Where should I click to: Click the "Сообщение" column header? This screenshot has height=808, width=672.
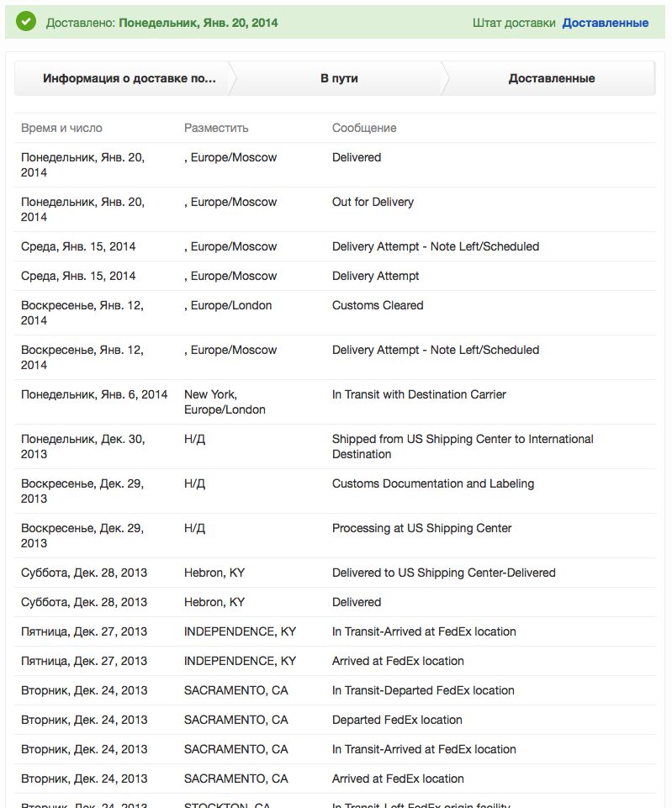coord(364,128)
